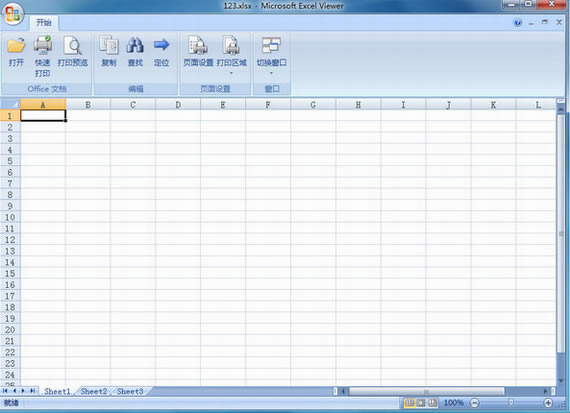Click the 页面设置 group label
This screenshot has height=413, width=570.
(215, 89)
